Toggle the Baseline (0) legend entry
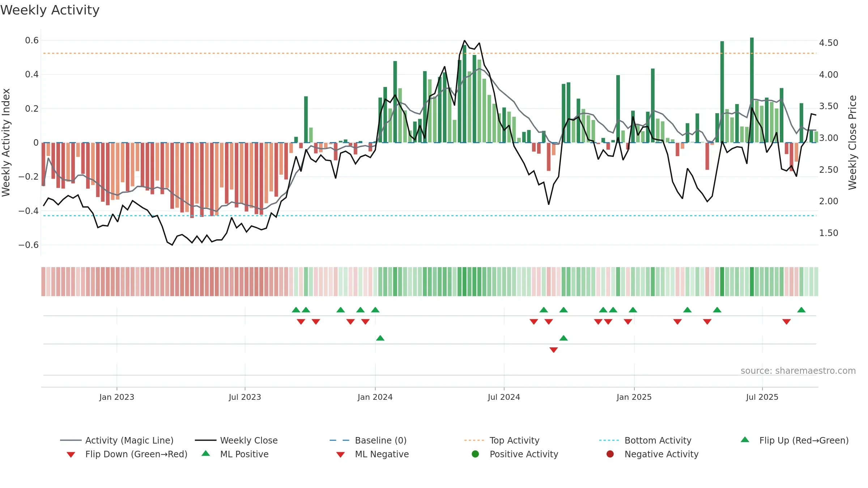Screen dimensions: 868x488 pos(368,440)
